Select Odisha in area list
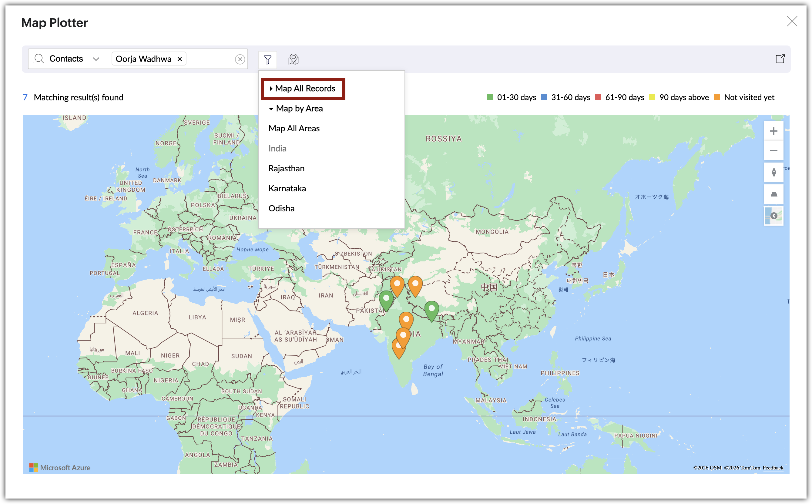 [281, 208]
